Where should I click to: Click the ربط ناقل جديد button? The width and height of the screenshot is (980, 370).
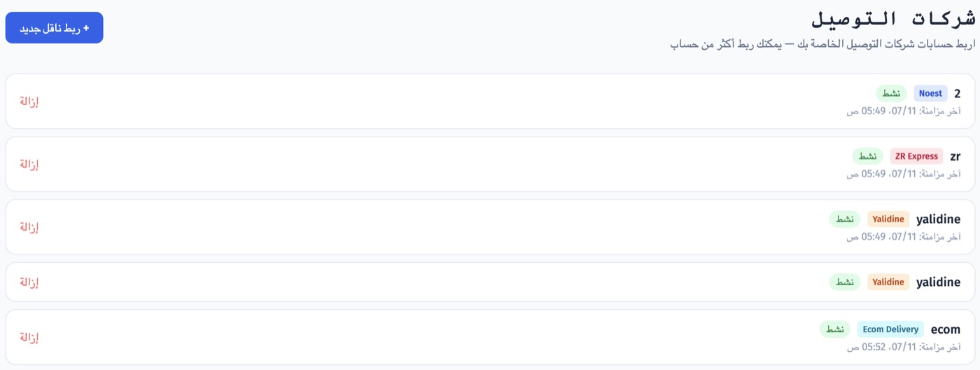point(54,28)
